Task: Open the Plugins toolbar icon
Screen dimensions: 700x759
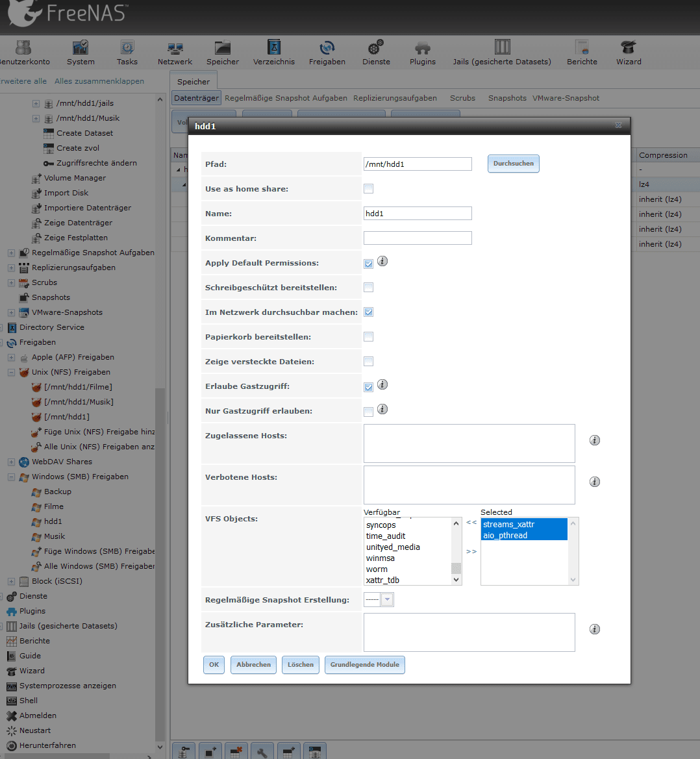Action: coord(423,53)
